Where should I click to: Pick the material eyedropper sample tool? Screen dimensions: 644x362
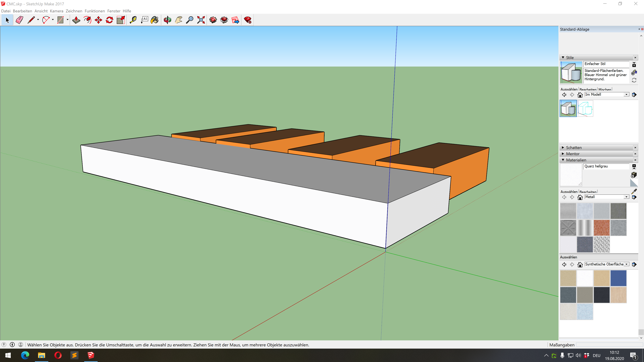point(634,191)
